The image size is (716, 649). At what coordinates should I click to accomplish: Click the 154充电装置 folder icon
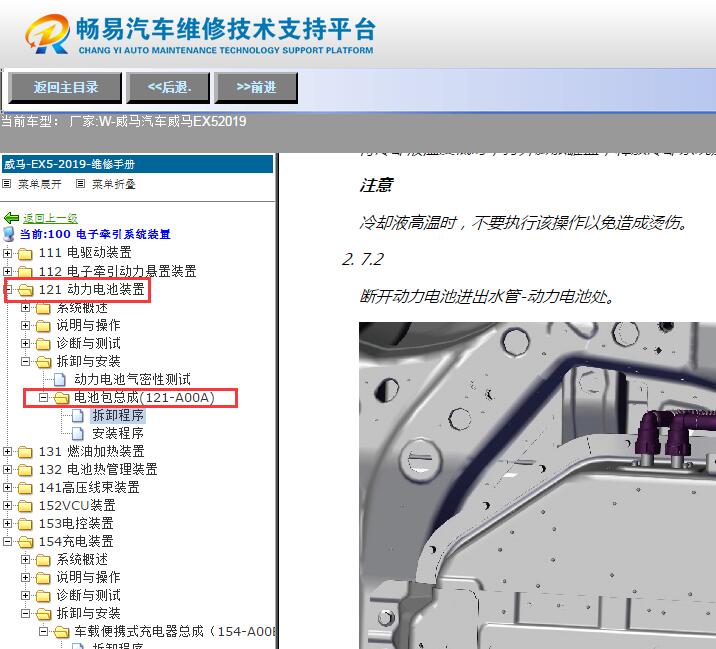point(26,542)
